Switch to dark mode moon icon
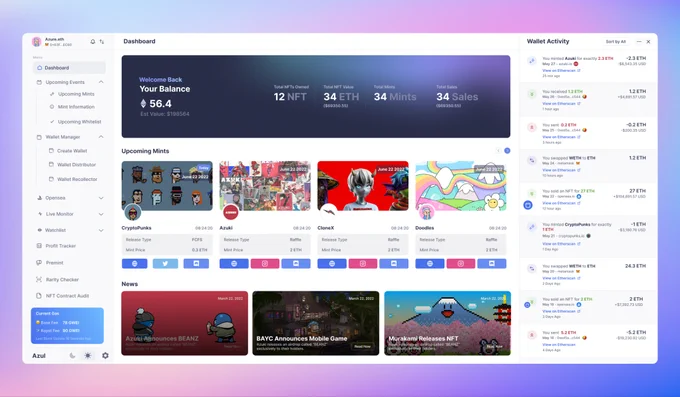This screenshot has width=680, height=397. click(x=72, y=355)
